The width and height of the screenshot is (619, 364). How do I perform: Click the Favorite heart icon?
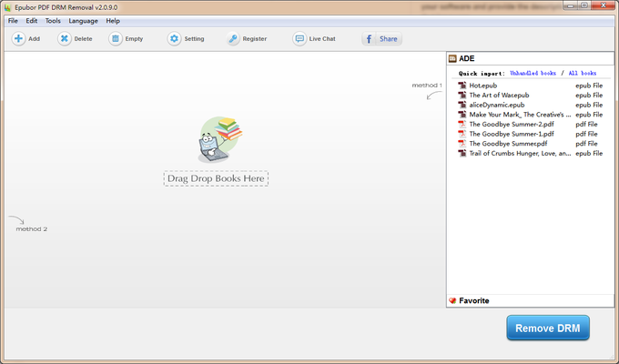click(x=452, y=301)
